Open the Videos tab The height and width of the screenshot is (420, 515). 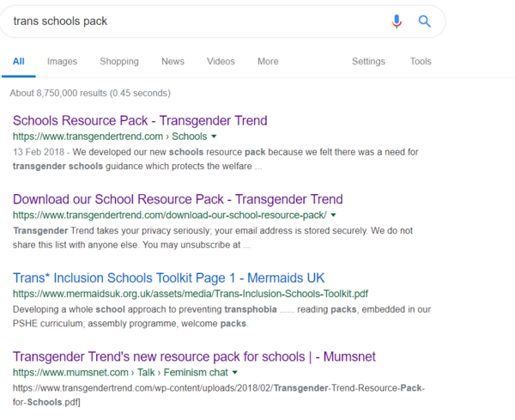point(221,62)
